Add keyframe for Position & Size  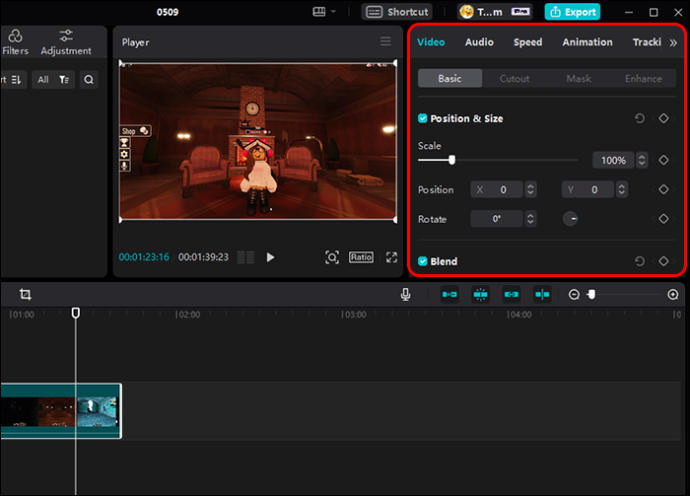click(664, 118)
